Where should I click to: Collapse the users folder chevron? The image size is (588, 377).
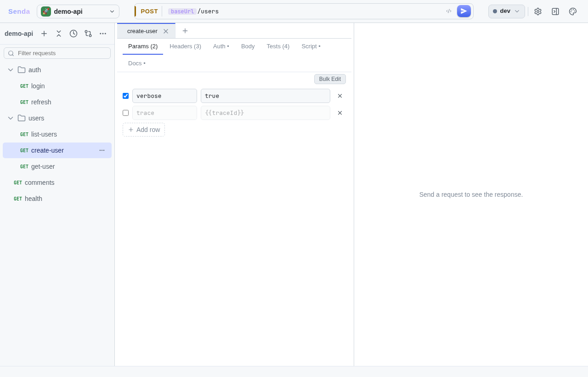(11, 118)
